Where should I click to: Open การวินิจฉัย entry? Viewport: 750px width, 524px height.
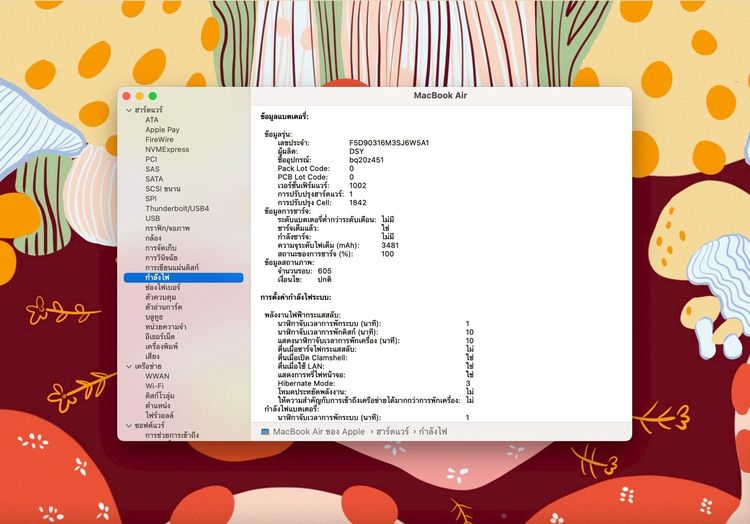161,258
